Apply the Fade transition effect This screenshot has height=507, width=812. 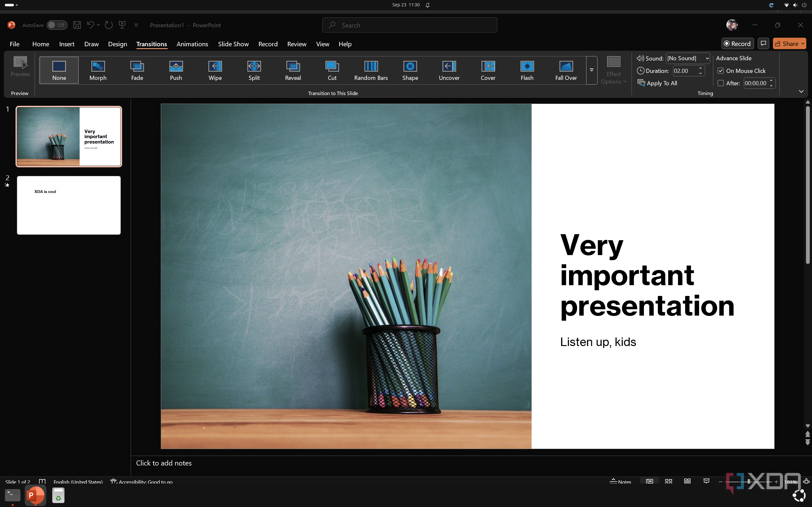[x=137, y=70]
